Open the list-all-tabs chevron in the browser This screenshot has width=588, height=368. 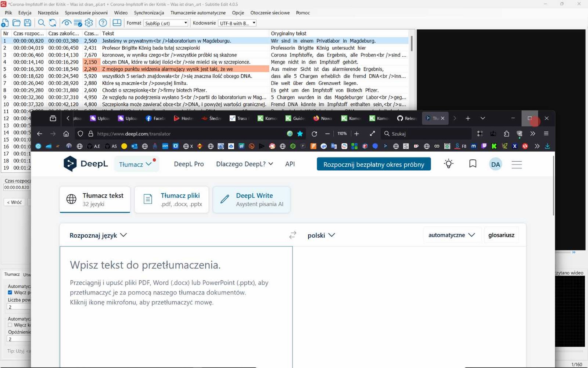483,118
